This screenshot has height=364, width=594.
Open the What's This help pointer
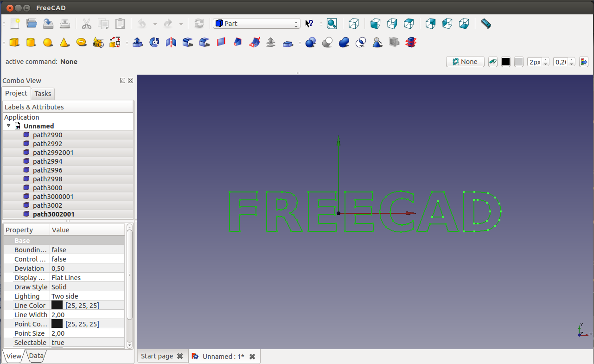(309, 24)
